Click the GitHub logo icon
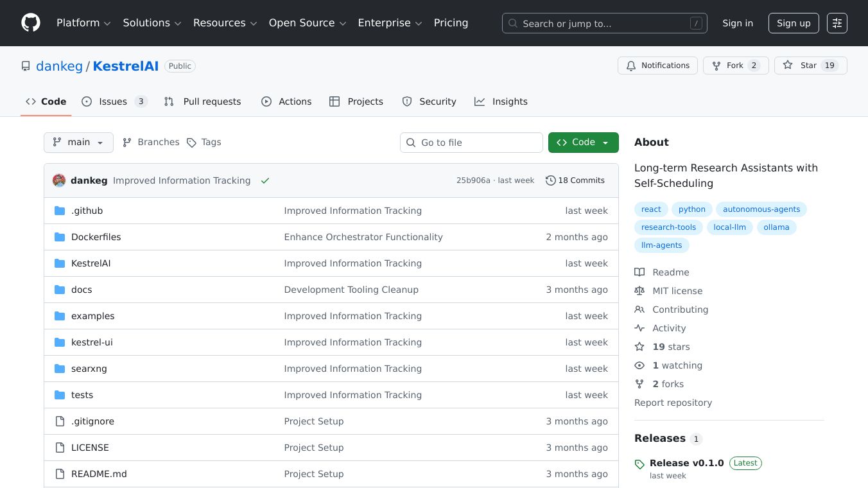This screenshot has width=868, height=488. [x=31, y=23]
